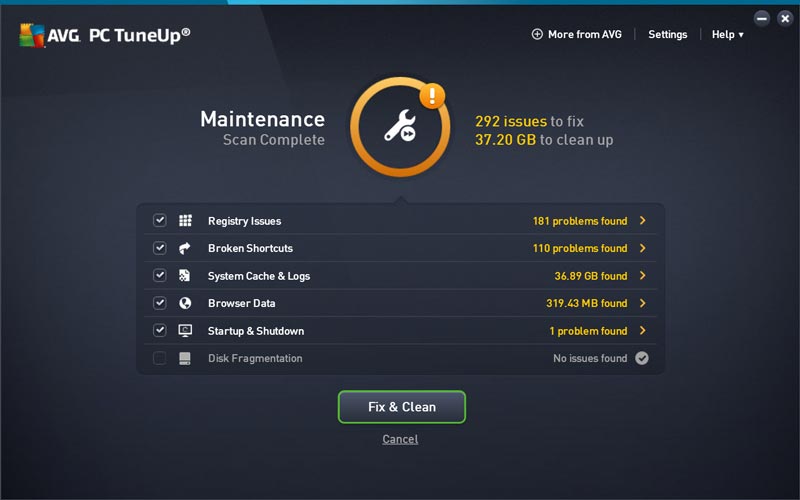Click 110 problems found text
The height and width of the screenshot is (500, 800).
click(580, 248)
